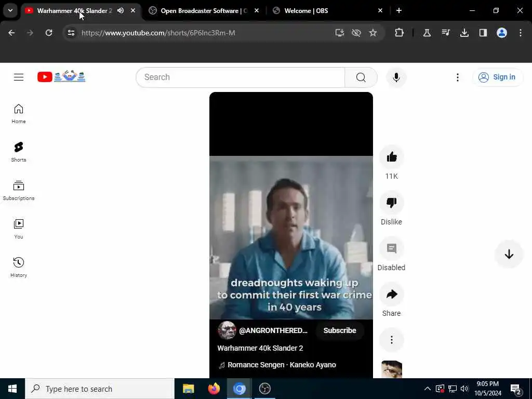Click the taskbar search box

[100, 389]
